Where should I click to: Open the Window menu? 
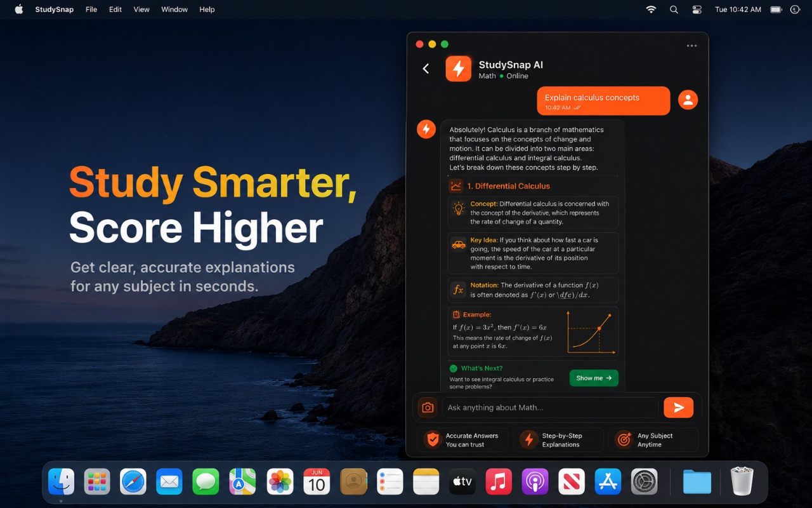pos(174,10)
